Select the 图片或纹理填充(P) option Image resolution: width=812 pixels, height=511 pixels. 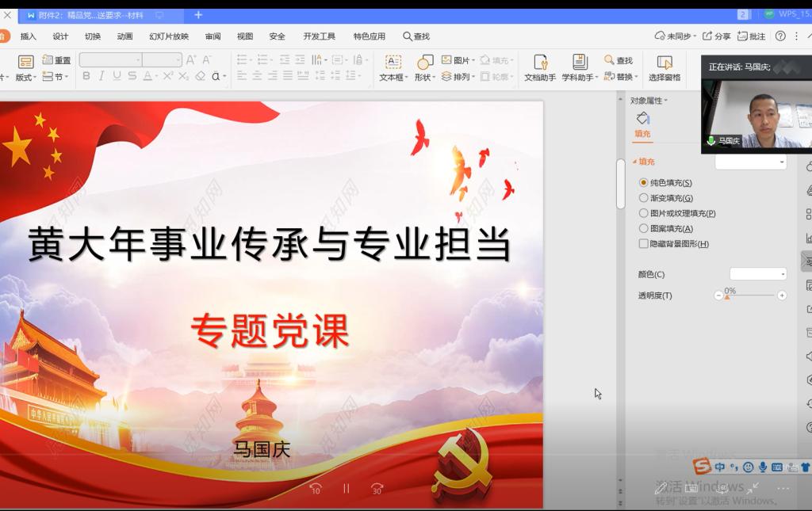pyautogui.click(x=644, y=213)
